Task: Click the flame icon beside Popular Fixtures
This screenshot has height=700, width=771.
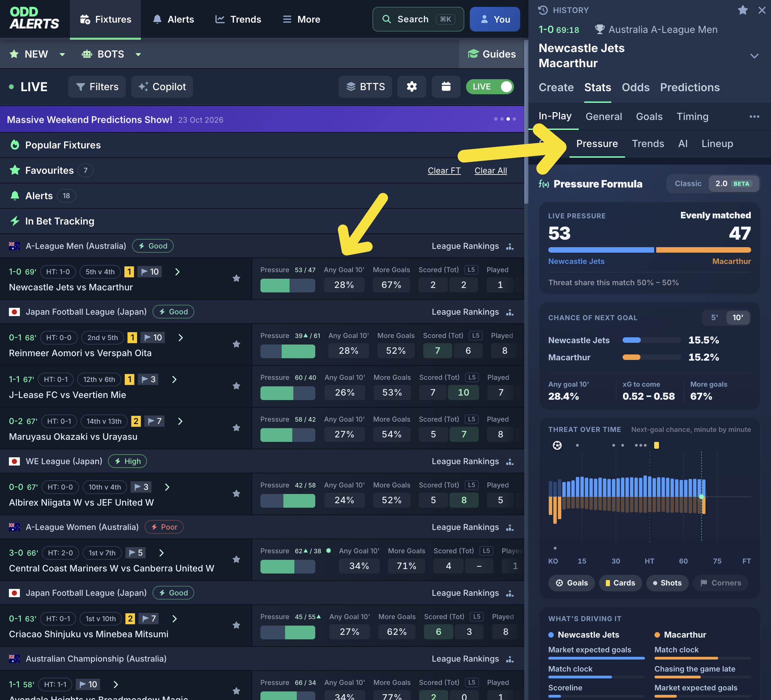Action: [15, 145]
